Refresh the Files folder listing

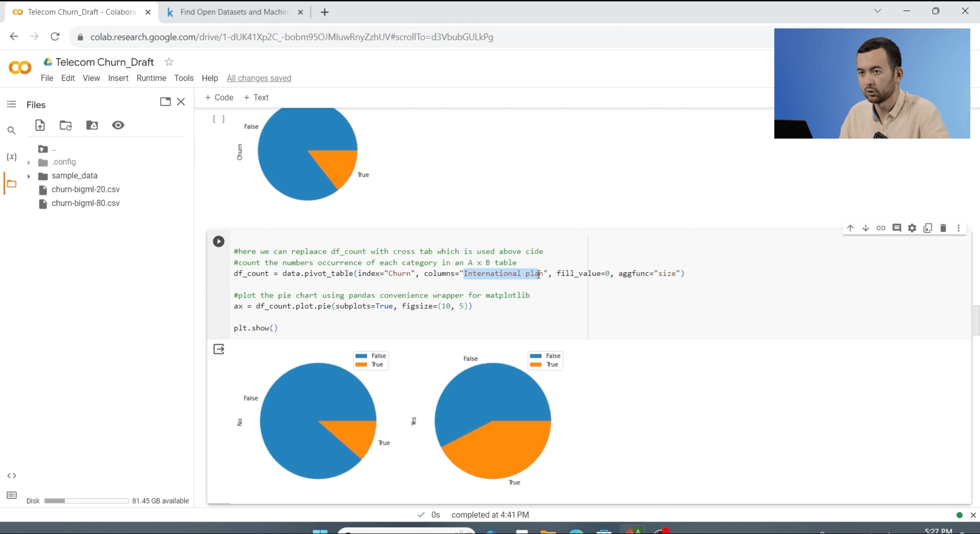[x=66, y=125]
